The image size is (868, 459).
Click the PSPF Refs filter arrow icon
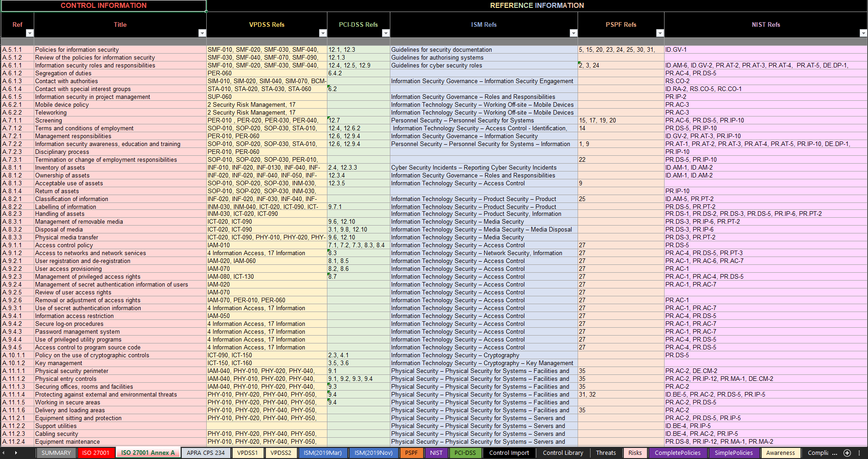pos(660,33)
